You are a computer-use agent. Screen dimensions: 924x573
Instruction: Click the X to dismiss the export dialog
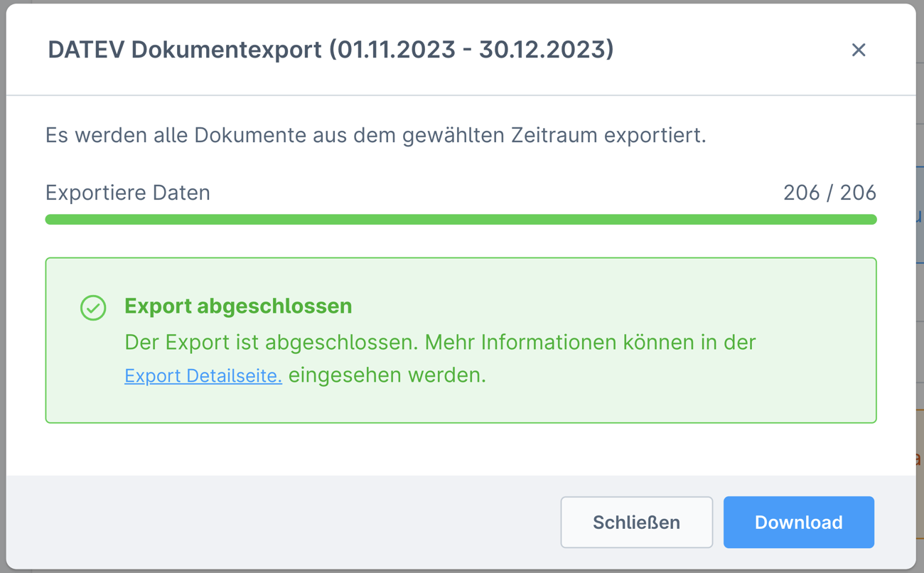859,50
